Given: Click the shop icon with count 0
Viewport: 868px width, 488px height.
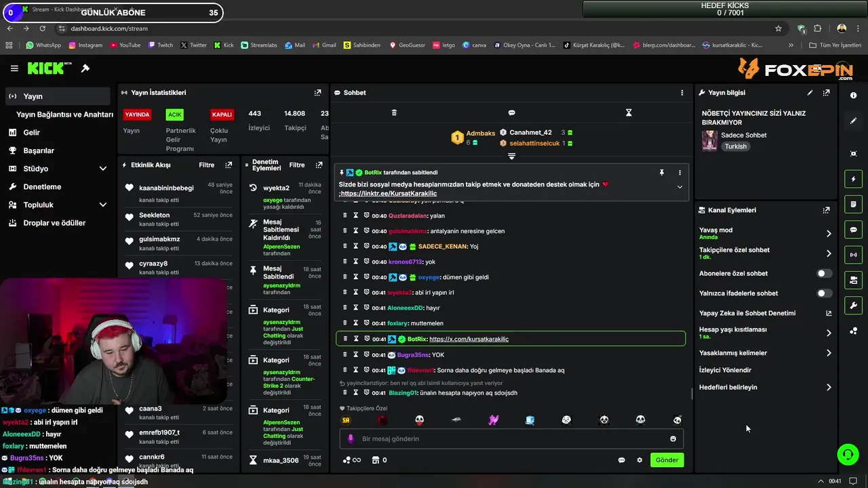Looking at the screenshot, I should (379, 460).
